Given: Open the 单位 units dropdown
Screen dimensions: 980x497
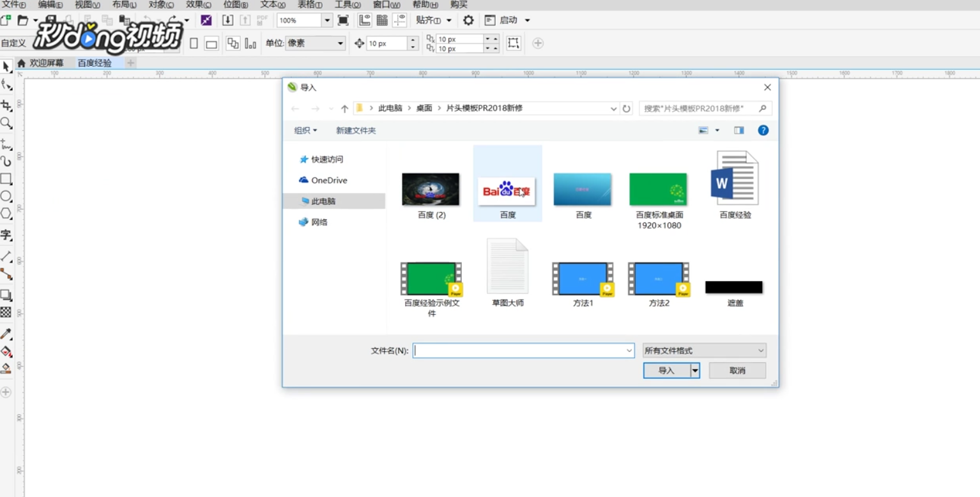Looking at the screenshot, I should [x=339, y=43].
